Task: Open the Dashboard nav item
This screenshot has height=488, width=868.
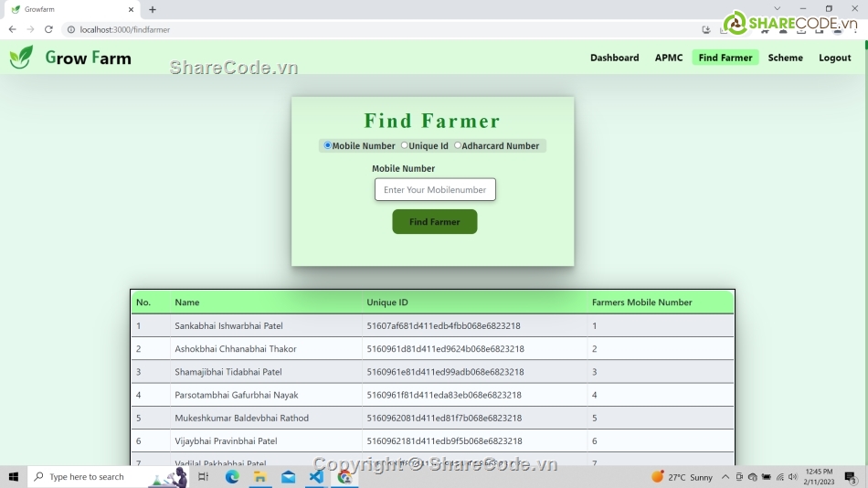Action: 614,58
